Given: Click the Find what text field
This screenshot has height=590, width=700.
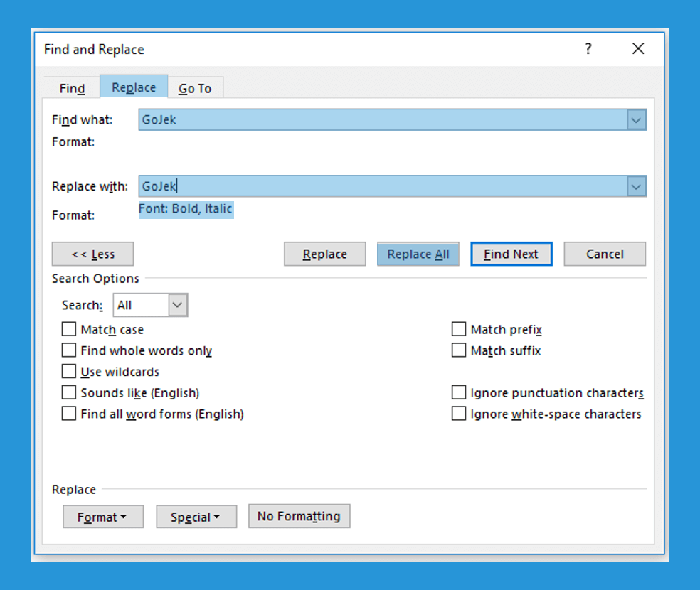Looking at the screenshot, I should click(x=383, y=119).
